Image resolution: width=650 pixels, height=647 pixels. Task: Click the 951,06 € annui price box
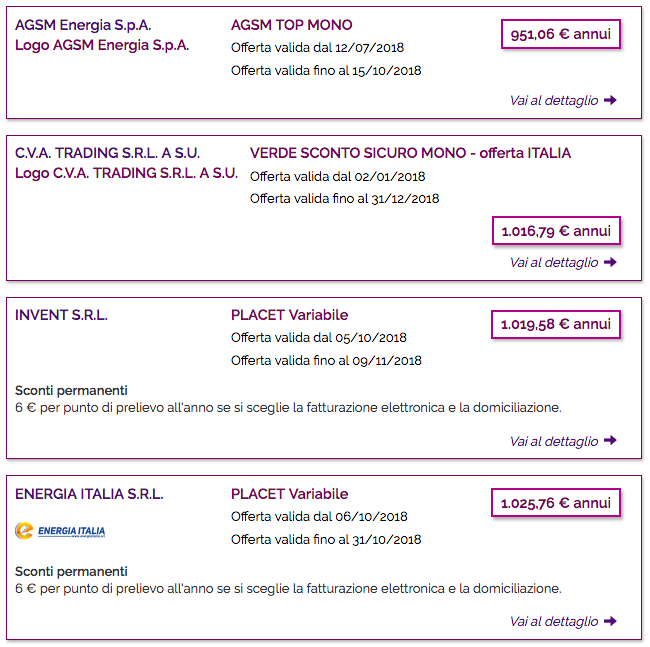click(x=561, y=34)
